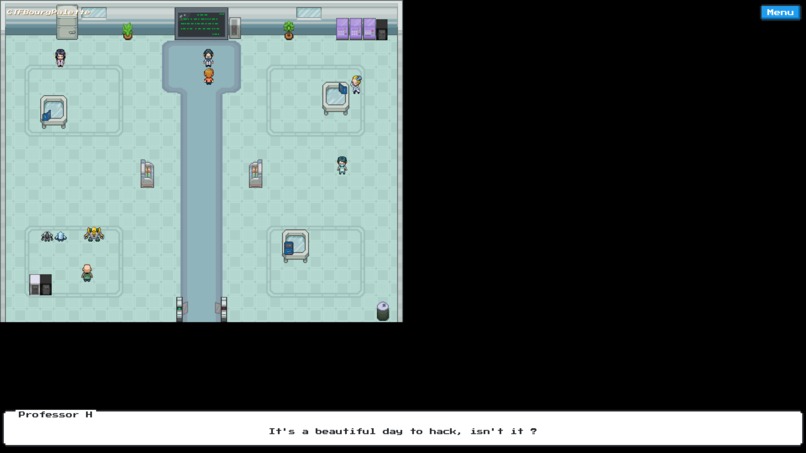Talk to the teal-haired nurse NPC
806x453 pixels.
[x=342, y=165]
